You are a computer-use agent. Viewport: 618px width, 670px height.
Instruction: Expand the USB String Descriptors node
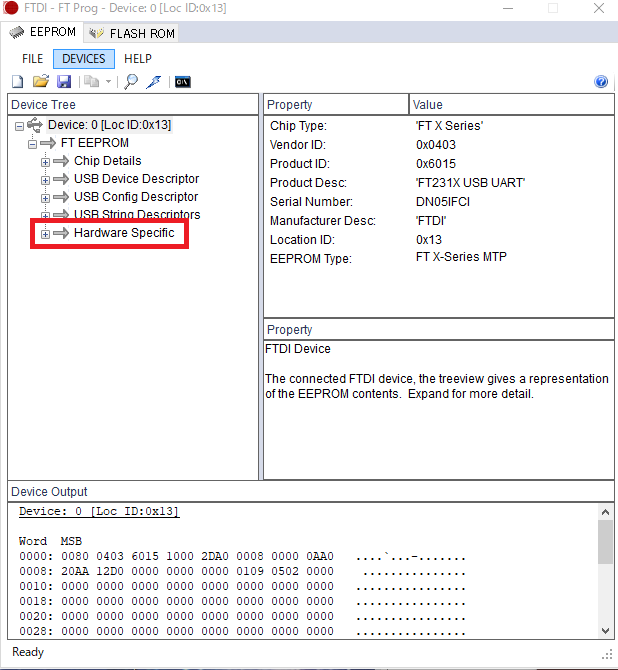tap(45, 215)
